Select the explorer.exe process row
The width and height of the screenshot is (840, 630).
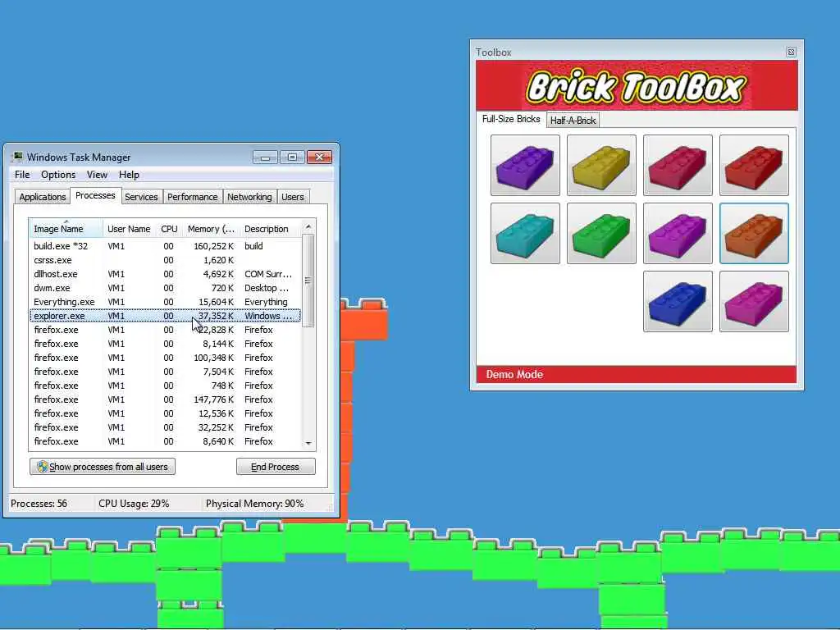click(x=165, y=316)
